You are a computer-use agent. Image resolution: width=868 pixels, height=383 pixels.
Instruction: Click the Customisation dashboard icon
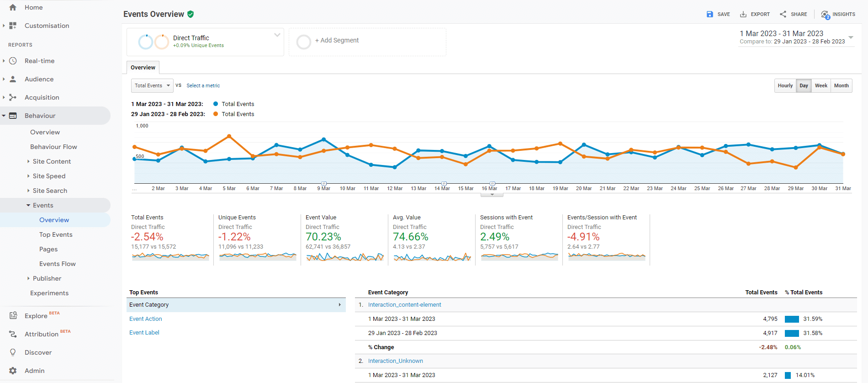click(13, 26)
